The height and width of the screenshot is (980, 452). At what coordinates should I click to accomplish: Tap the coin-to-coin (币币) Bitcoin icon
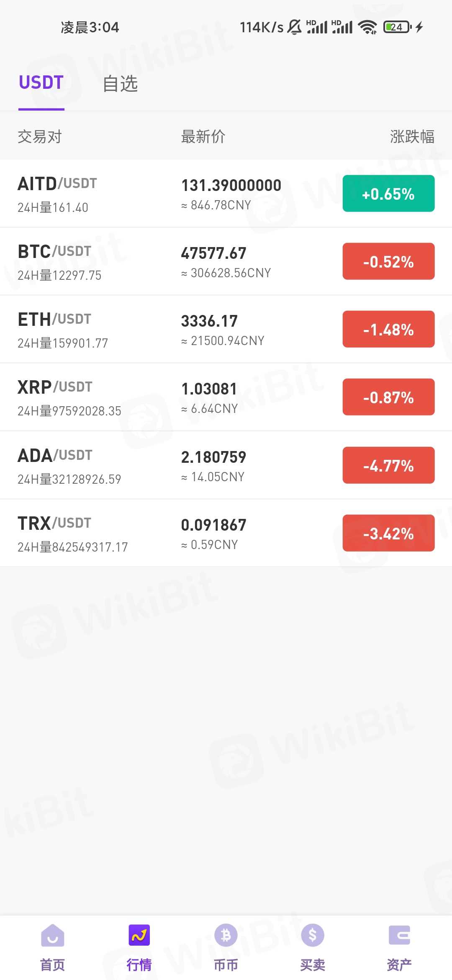point(226,936)
